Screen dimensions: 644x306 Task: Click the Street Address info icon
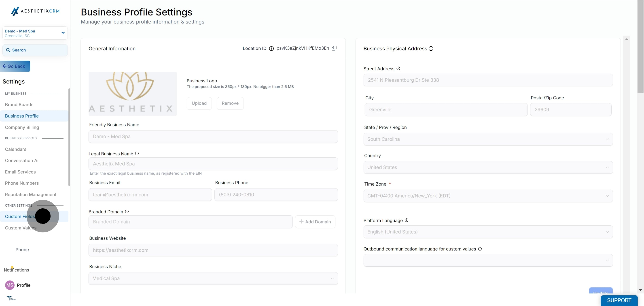click(x=398, y=68)
